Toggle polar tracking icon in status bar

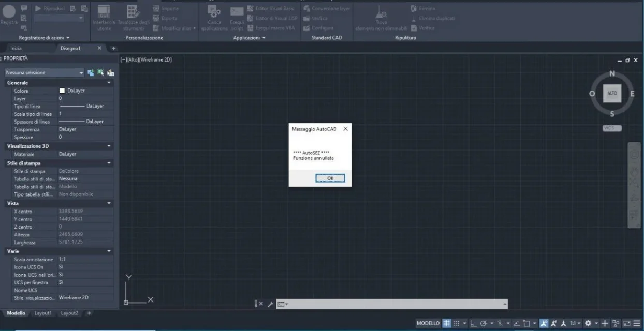pos(484,323)
